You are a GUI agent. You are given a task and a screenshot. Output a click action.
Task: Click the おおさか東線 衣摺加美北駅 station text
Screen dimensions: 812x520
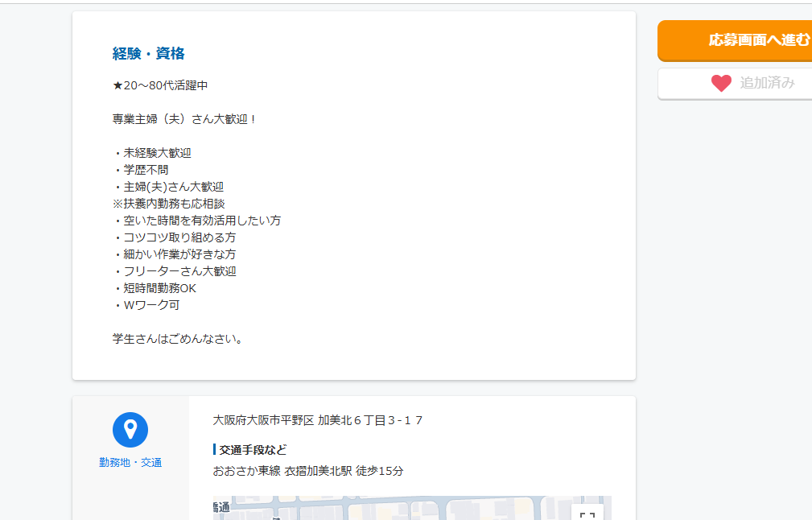[307, 471]
